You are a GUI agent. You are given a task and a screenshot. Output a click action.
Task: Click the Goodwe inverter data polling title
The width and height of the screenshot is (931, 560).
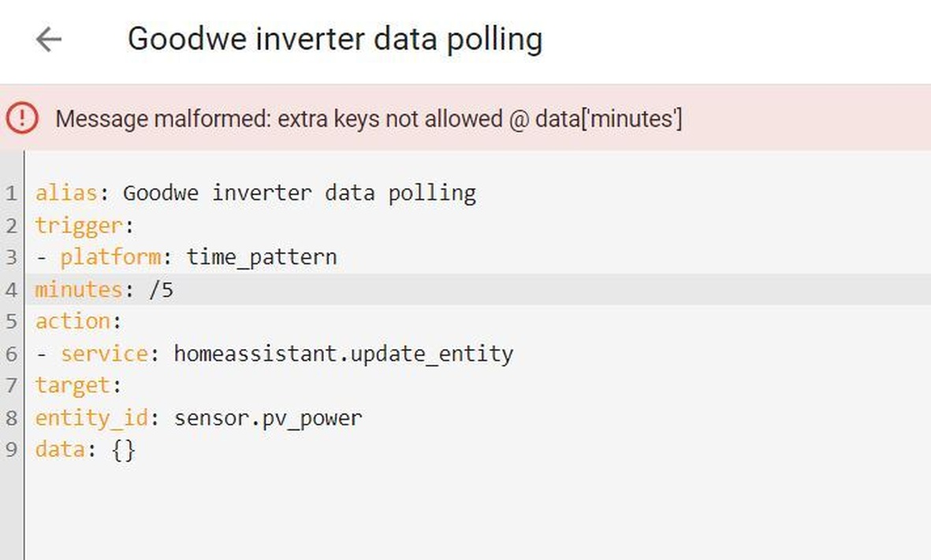click(x=335, y=39)
